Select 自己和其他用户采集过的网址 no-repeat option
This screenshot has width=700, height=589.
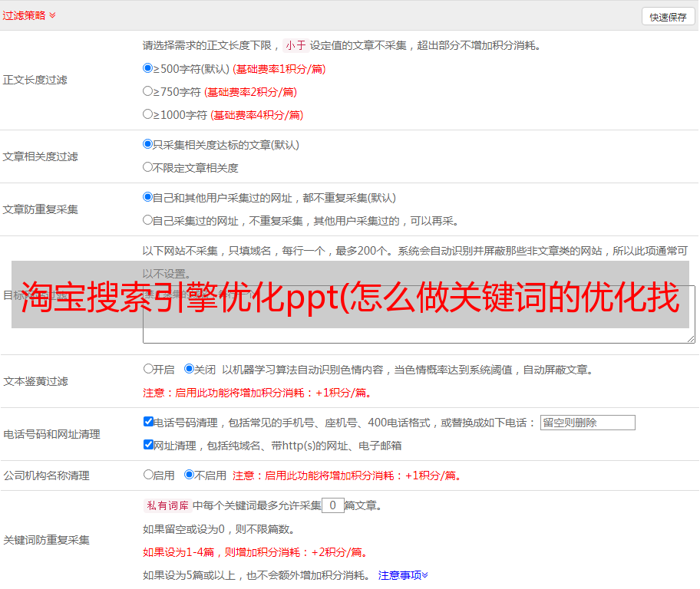point(148,197)
